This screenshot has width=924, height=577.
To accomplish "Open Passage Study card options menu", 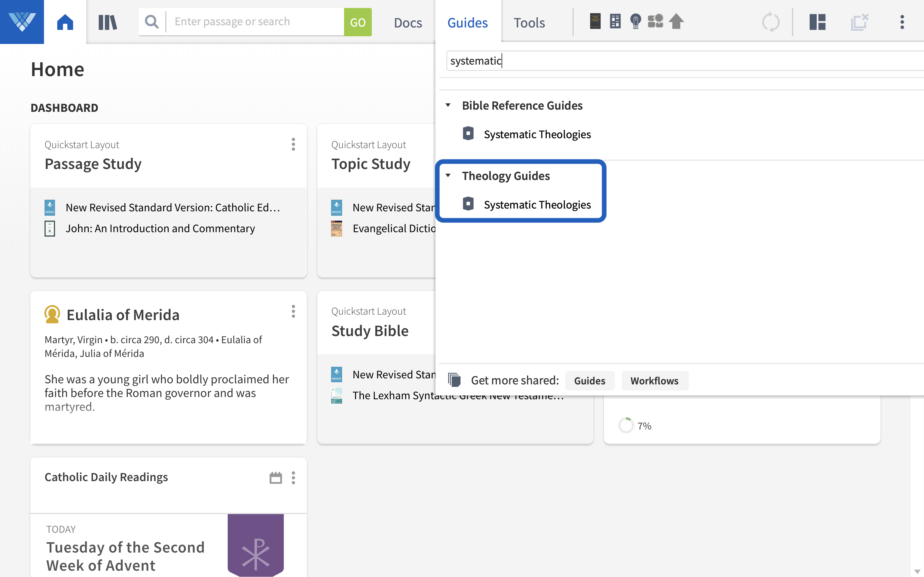I will [x=293, y=144].
